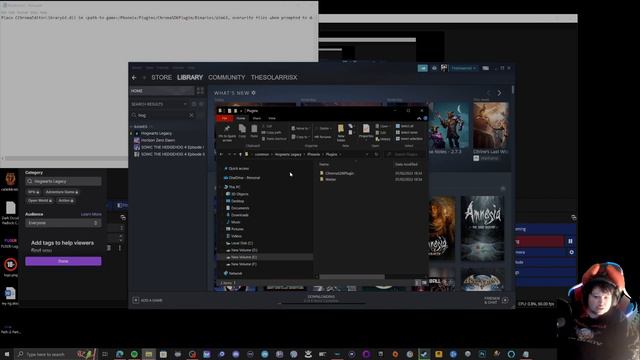
Task: Click the Windows taskbar search box
Action: point(56,354)
